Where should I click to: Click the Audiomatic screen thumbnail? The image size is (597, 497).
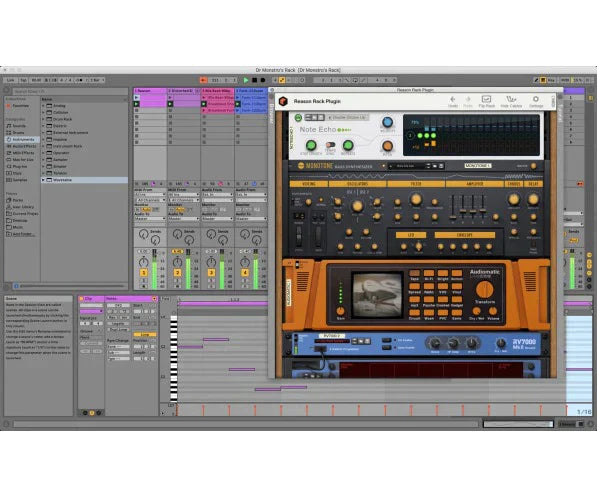(377, 294)
